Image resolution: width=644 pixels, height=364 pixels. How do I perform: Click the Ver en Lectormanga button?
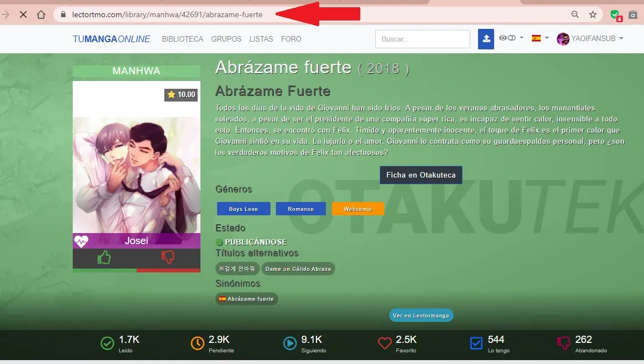[x=421, y=315]
